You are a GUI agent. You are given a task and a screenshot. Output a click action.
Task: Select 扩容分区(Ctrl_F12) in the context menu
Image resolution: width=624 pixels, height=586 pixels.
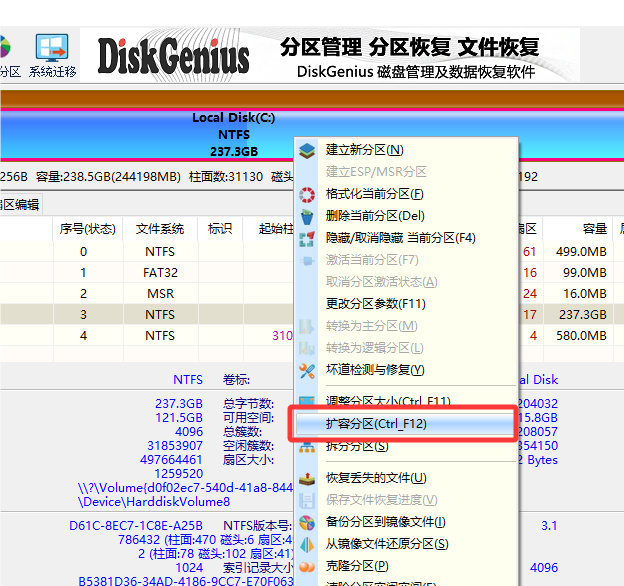click(x=404, y=424)
